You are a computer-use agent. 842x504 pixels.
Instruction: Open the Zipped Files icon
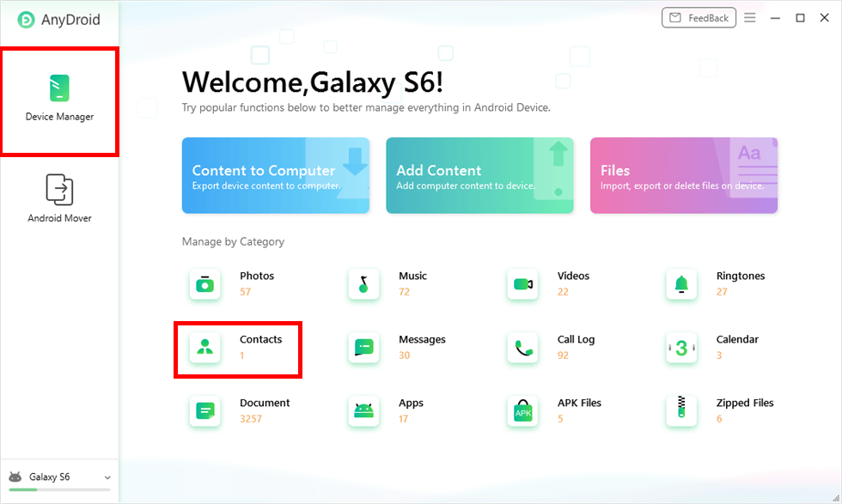[681, 411]
